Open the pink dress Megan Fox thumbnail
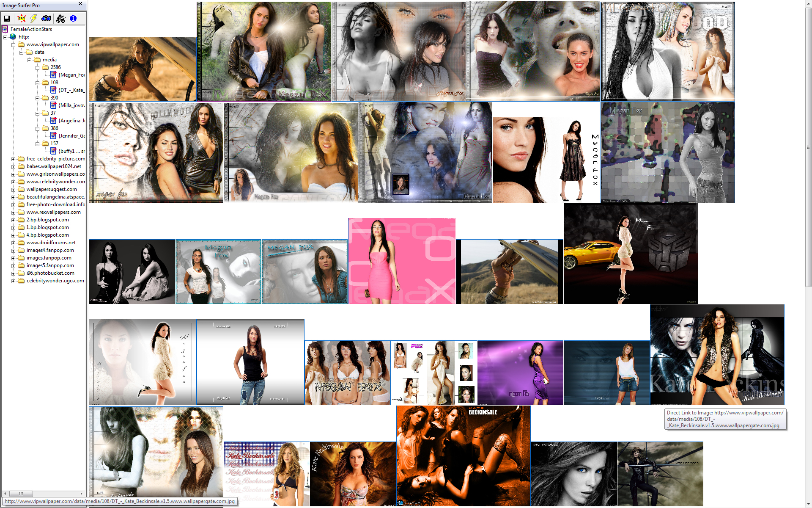 point(402,261)
